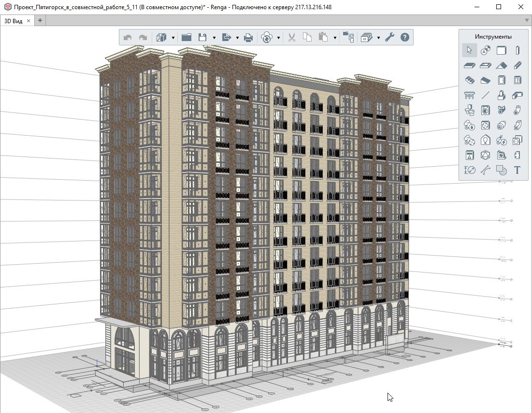Select the Stairs tool
532x413 pixels.
(x=469, y=80)
